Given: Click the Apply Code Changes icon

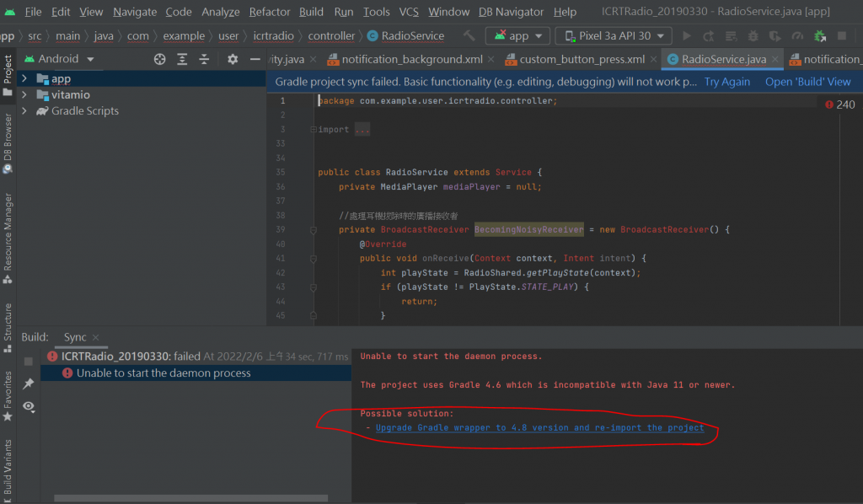Looking at the screenshot, I should click(731, 35).
